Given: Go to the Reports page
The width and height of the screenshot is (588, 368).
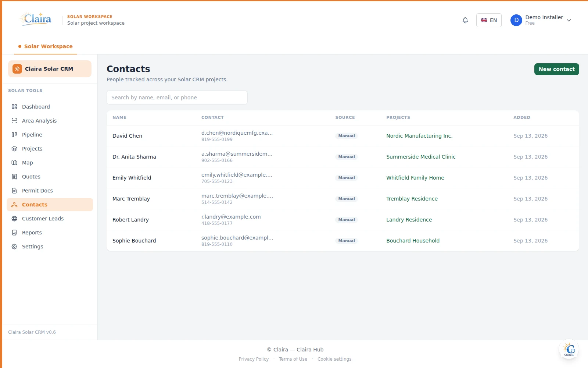Looking at the screenshot, I should pos(50,233).
